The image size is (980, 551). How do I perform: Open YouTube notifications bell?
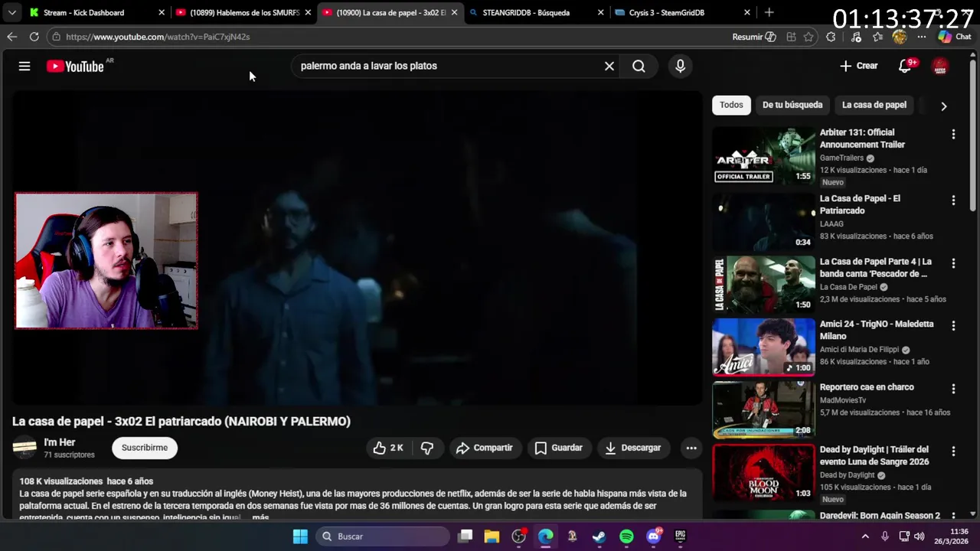(905, 66)
